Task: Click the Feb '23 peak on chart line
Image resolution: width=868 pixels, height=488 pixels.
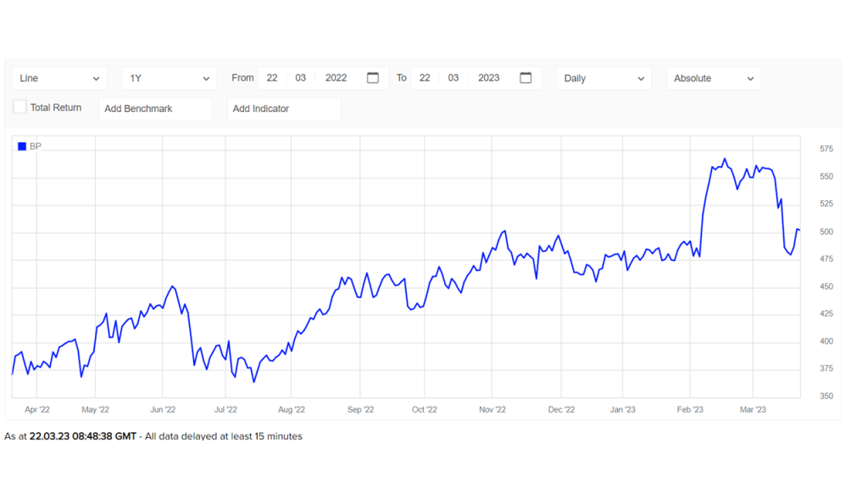Action: coord(725,158)
